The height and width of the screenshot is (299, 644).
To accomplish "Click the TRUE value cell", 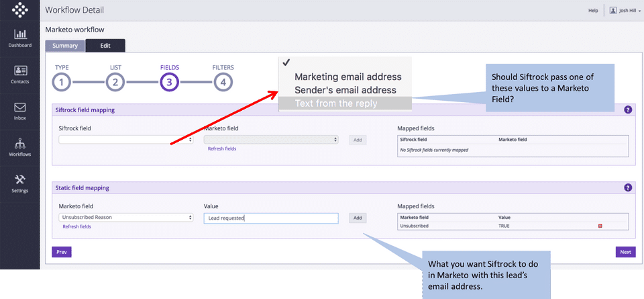I will 504,226.
